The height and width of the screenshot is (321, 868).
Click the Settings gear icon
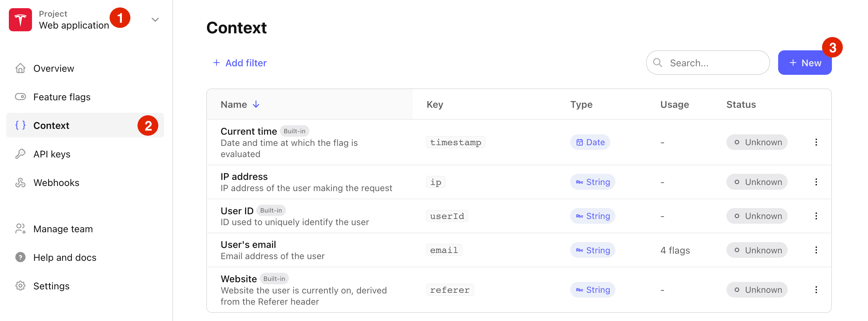click(x=20, y=286)
